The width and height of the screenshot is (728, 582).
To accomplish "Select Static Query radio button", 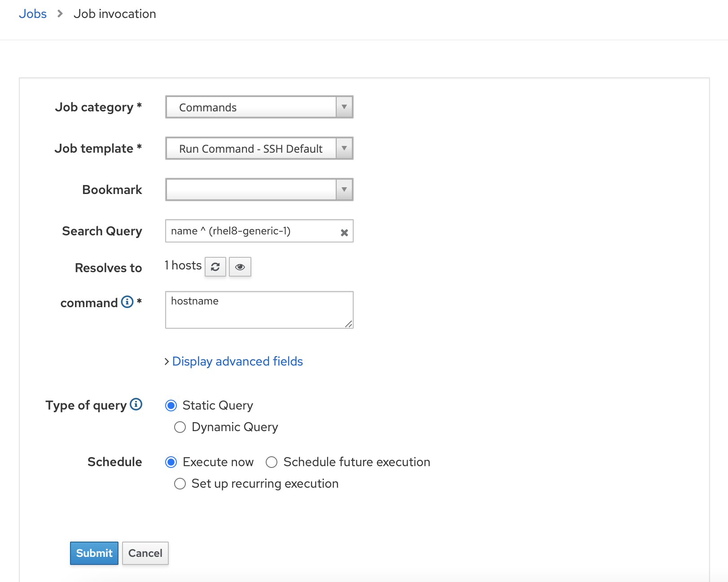I will click(171, 406).
